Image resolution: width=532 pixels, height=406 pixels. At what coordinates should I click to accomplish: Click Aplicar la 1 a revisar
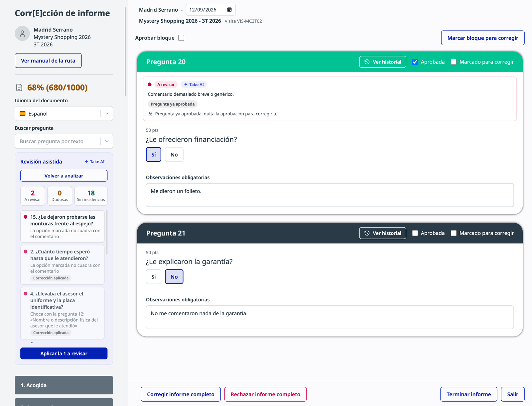point(64,354)
